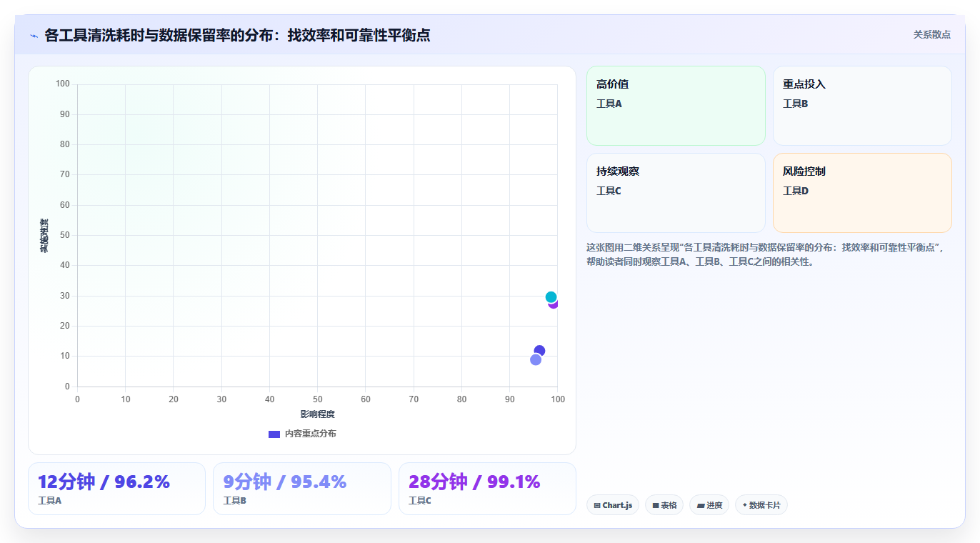Viewport: 980px width, 543px height.
Task: Open the 高价值 工具A card
Action: (x=676, y=106)
